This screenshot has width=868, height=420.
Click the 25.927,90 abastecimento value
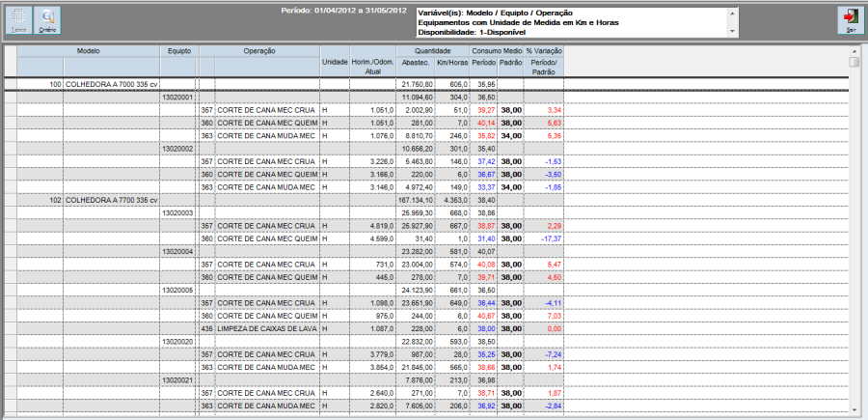415,226
